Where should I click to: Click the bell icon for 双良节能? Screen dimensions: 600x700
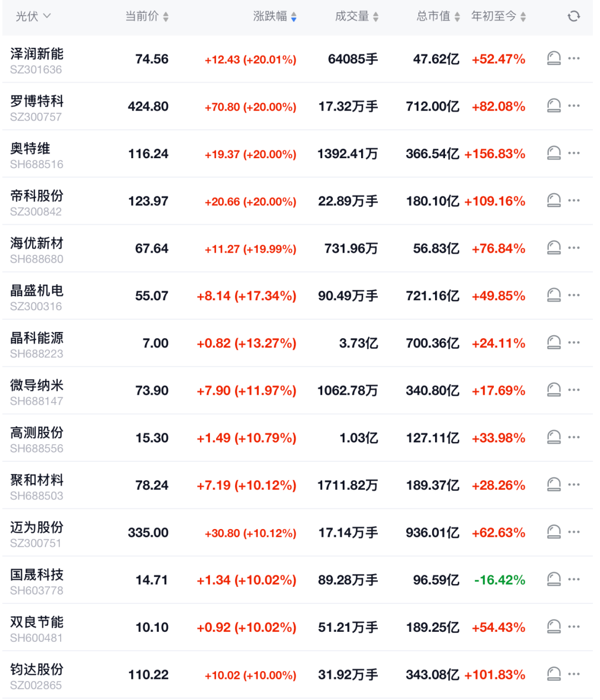click(553, 626)
